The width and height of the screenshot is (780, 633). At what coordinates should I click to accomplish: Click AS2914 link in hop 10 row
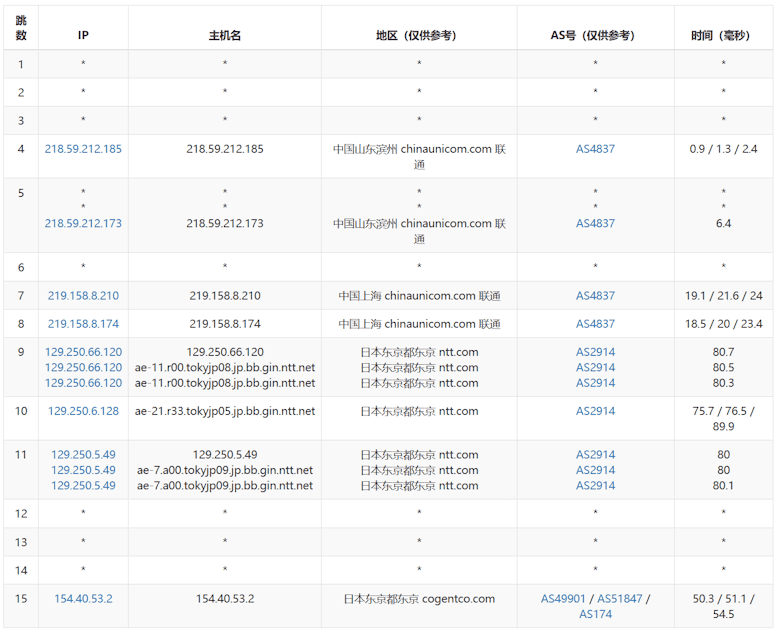[x=595, y=411]
